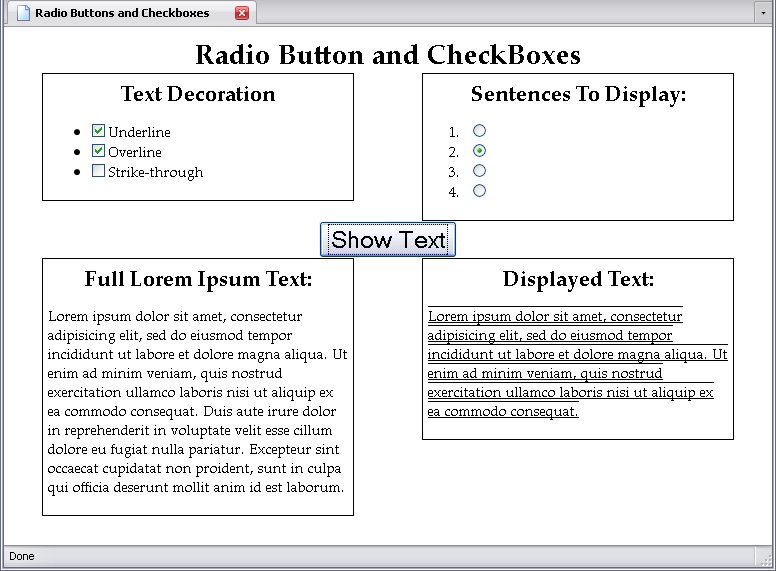Image resolution: width=776 pixels, height=571 pixels.
Task: Open the tab list dropdown arrow
Action: [x=763, y=13]
